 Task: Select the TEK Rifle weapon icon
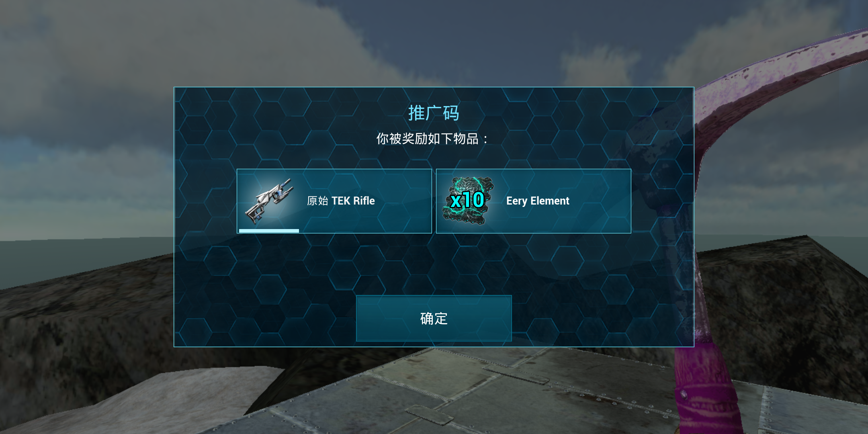pos(269,201)
